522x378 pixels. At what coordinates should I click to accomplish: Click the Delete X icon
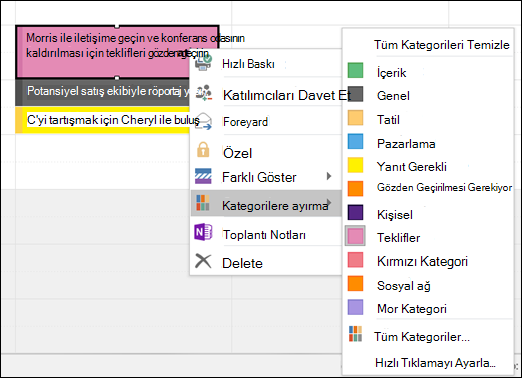(x=203, y=261)
